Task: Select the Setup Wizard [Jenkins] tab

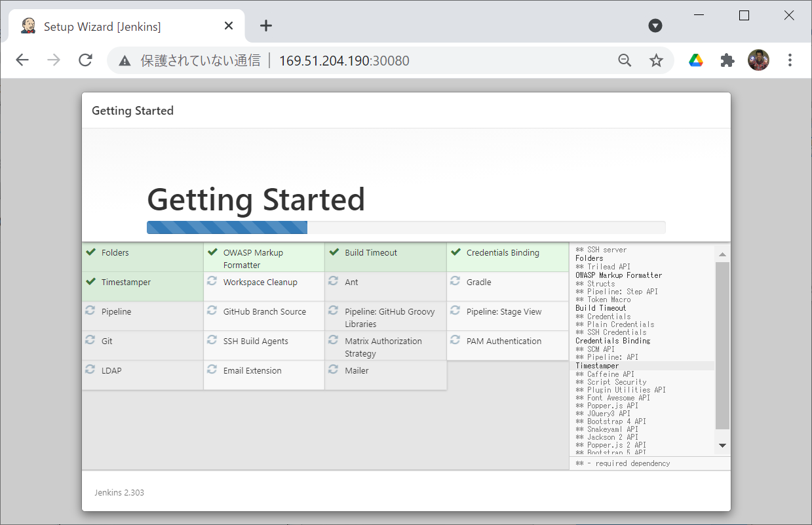Action: coord(127,26)
